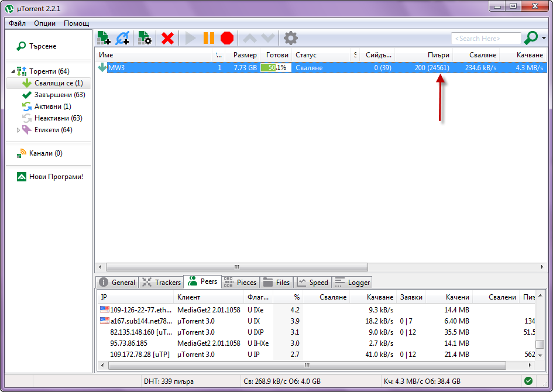Sort peers by Клиент column

209,297
